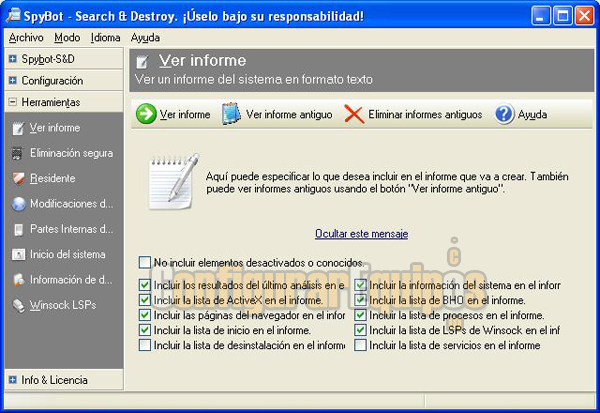Maximize the SpyBot window
Viewport: 600px width, 413px height.
562,16
